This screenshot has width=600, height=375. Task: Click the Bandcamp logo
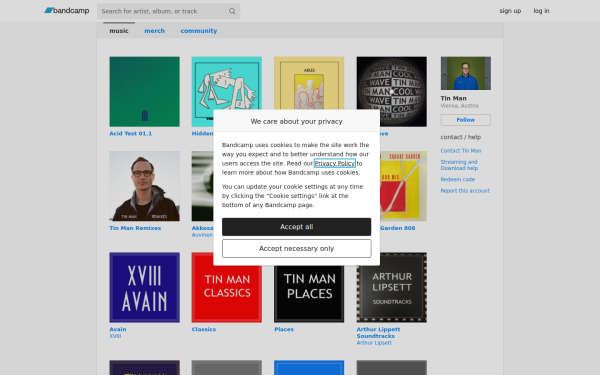tap(67, 11)
